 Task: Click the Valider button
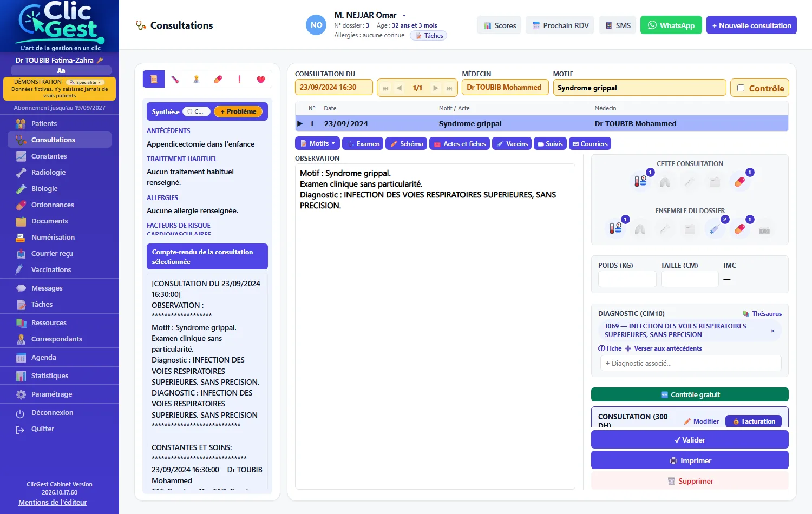click(x=690, y=439)
